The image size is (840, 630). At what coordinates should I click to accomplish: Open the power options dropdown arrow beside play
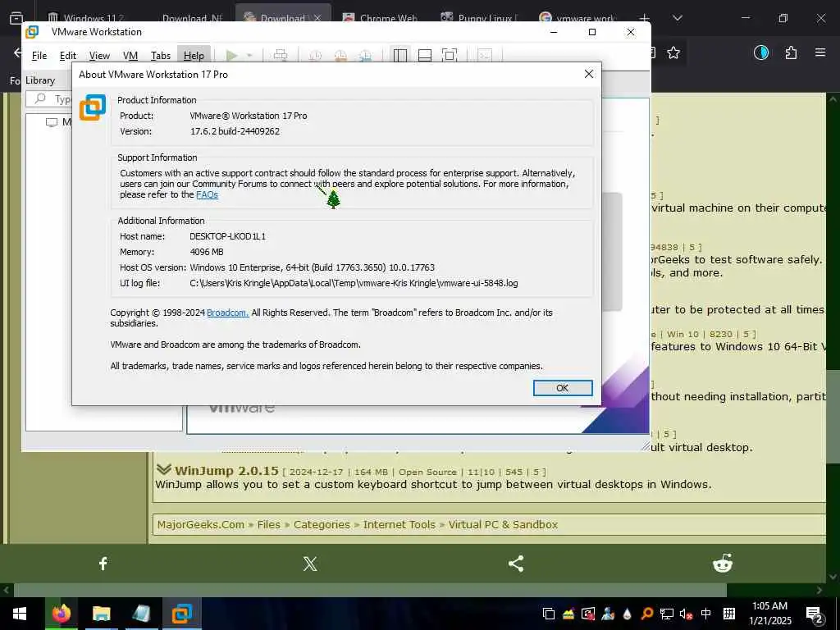pyautogui.click(x=249, y=55)
